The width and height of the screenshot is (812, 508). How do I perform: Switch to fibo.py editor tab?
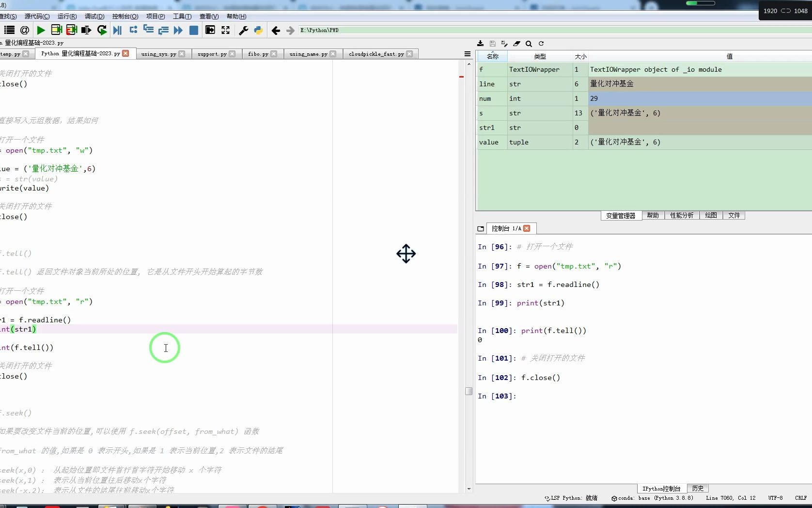tap(258, 54)
